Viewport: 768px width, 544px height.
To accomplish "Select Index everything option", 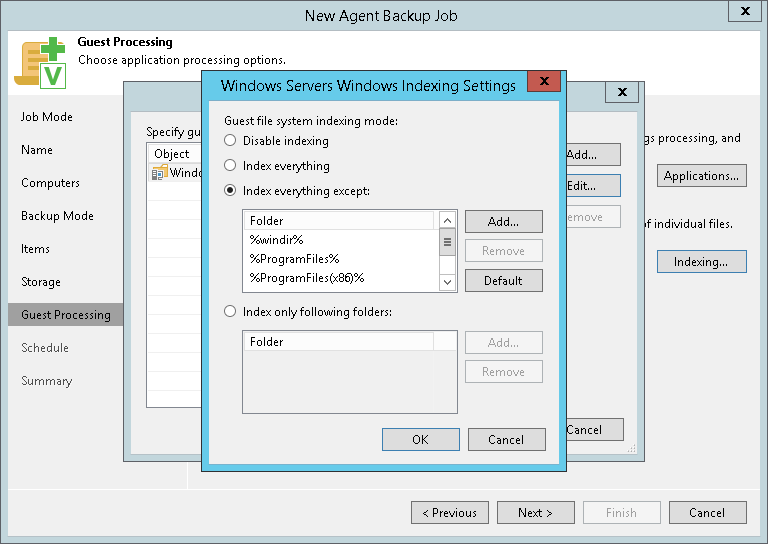I will [231, 166].
